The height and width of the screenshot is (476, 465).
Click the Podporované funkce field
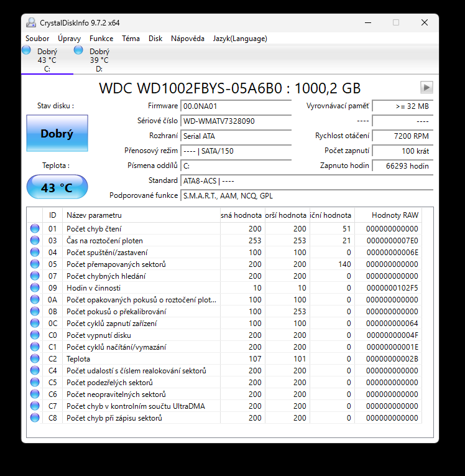coord(306,195)
